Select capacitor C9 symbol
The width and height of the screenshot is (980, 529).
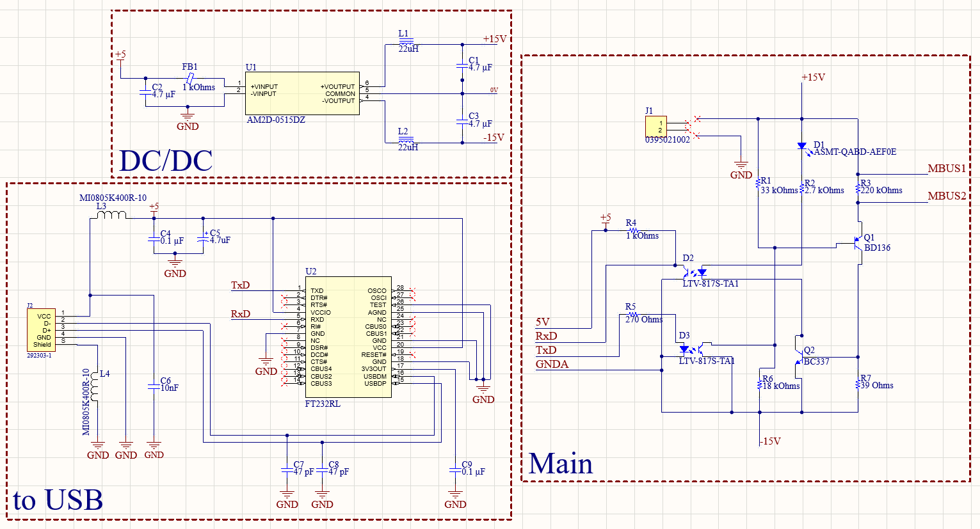tap(455, 470)
